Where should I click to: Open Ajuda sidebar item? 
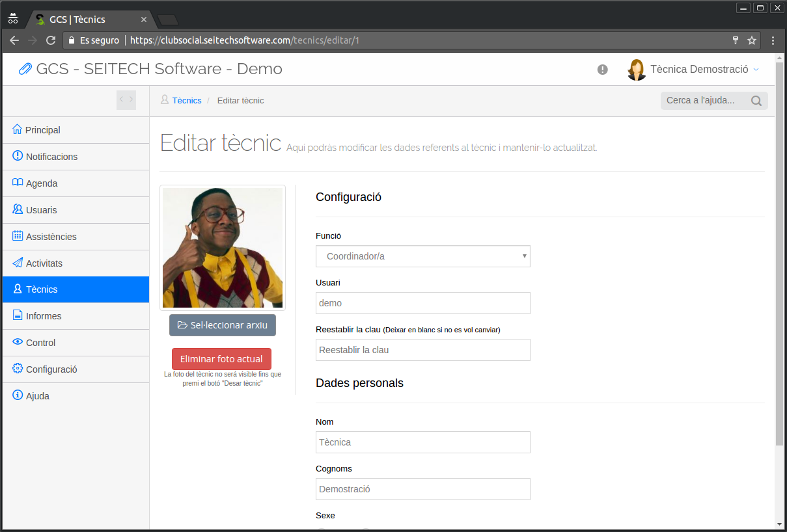76,396
